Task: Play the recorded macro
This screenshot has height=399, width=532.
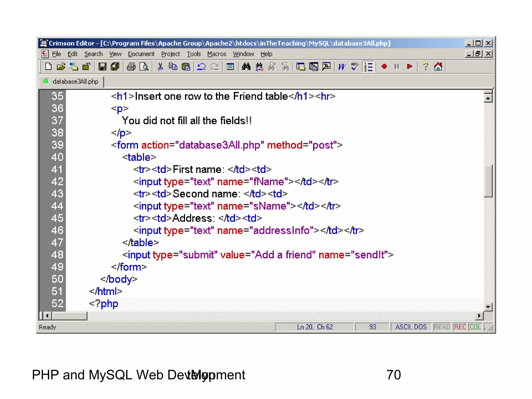Action: [x=410, y=67]
